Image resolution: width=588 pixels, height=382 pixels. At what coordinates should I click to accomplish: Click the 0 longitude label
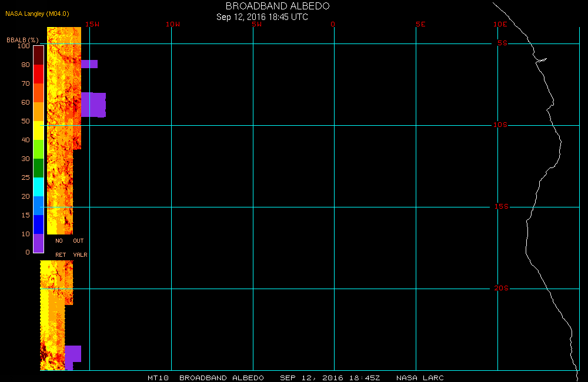[333, 24]
